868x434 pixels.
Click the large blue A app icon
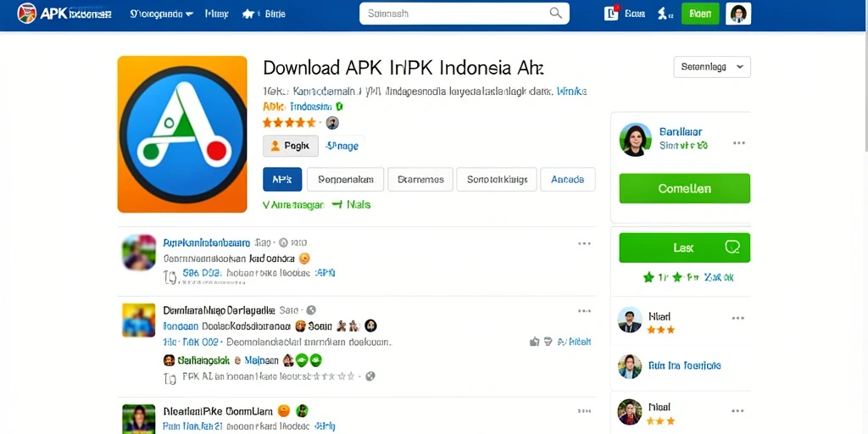point(182,134)
